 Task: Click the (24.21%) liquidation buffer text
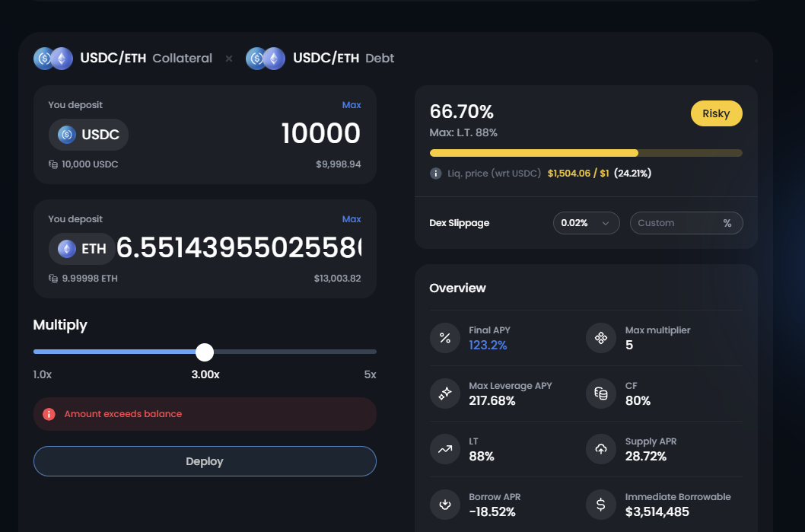pos(632,174)
